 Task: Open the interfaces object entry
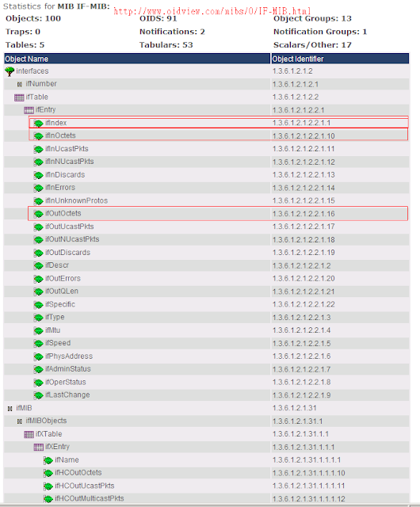[x=32, y=71]
